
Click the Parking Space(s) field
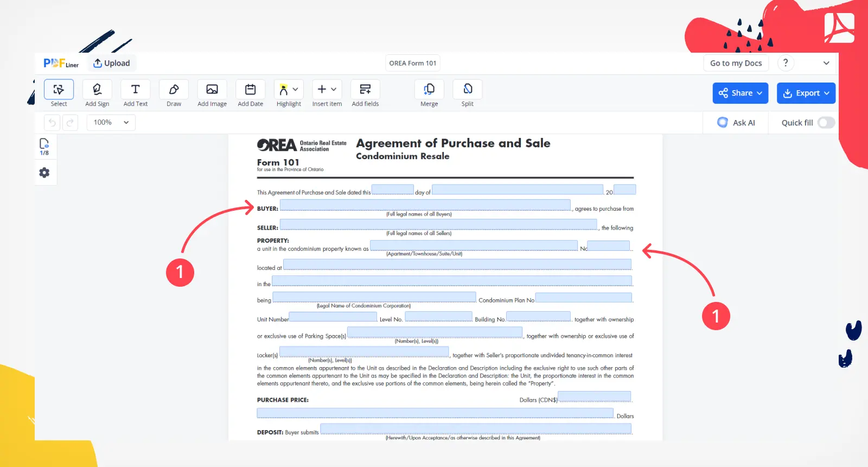click(435, 332)
